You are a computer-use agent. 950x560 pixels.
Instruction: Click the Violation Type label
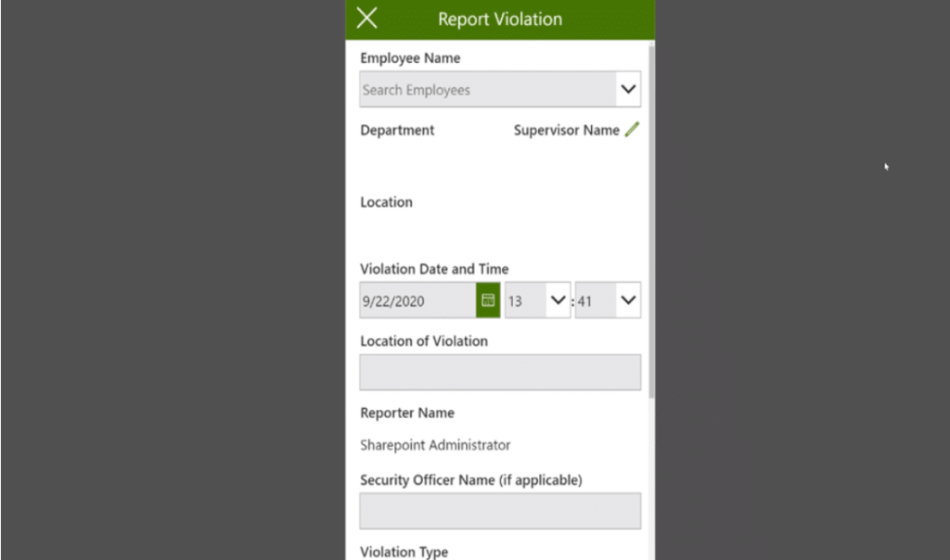[404, 553]
